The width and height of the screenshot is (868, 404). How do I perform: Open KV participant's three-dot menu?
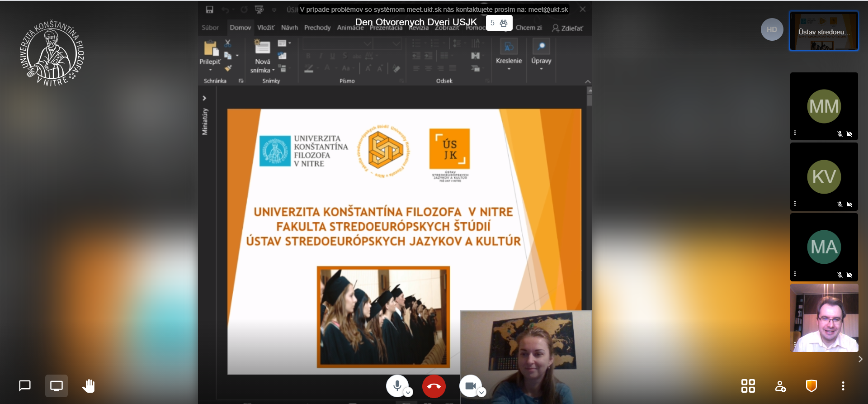(795, 204)
